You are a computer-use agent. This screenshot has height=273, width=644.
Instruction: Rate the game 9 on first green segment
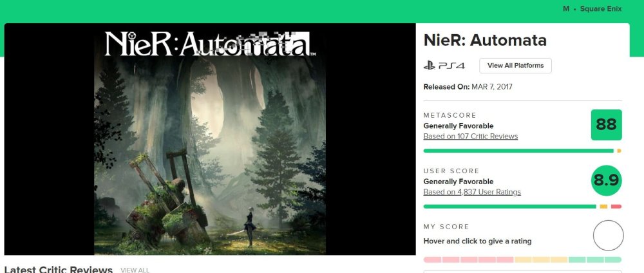[577, 259]
